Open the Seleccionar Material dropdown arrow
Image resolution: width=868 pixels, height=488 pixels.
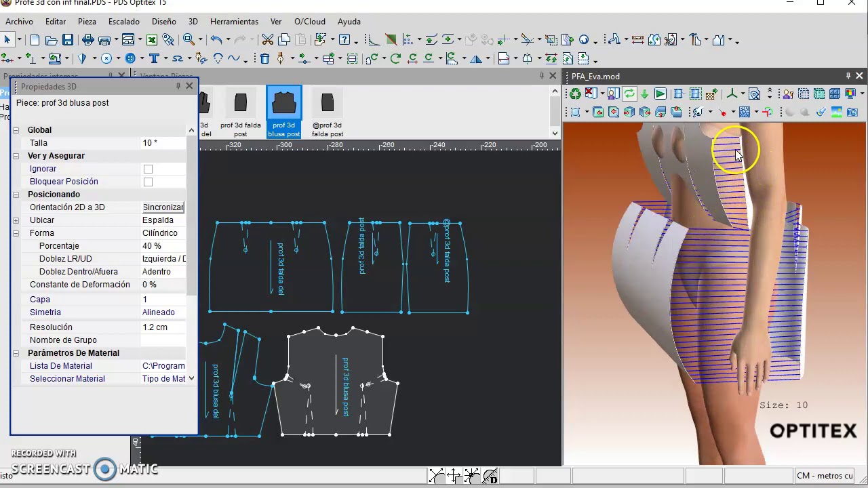point(191,379)
